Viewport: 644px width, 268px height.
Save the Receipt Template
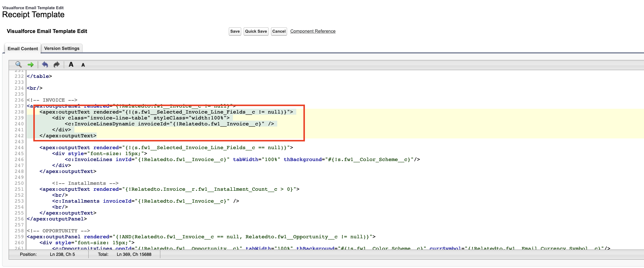(x=235, y=31)
